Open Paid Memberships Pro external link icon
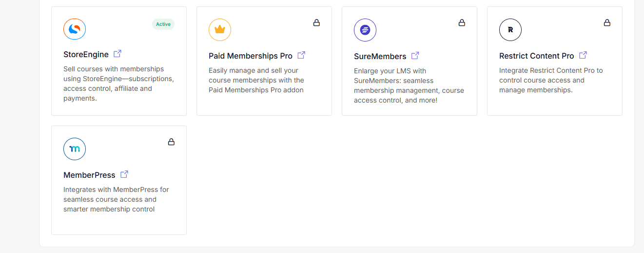644x253 pixels. point(301,55)
